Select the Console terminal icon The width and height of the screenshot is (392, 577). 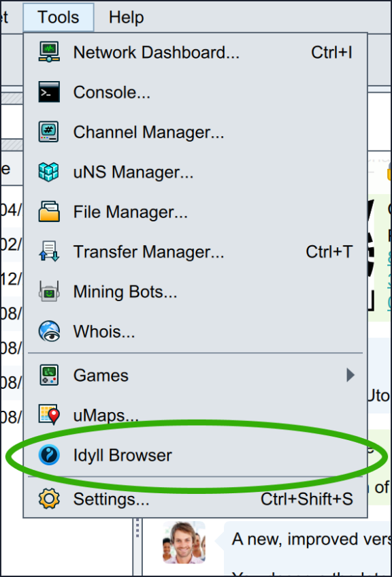click(x=49, y=92)
